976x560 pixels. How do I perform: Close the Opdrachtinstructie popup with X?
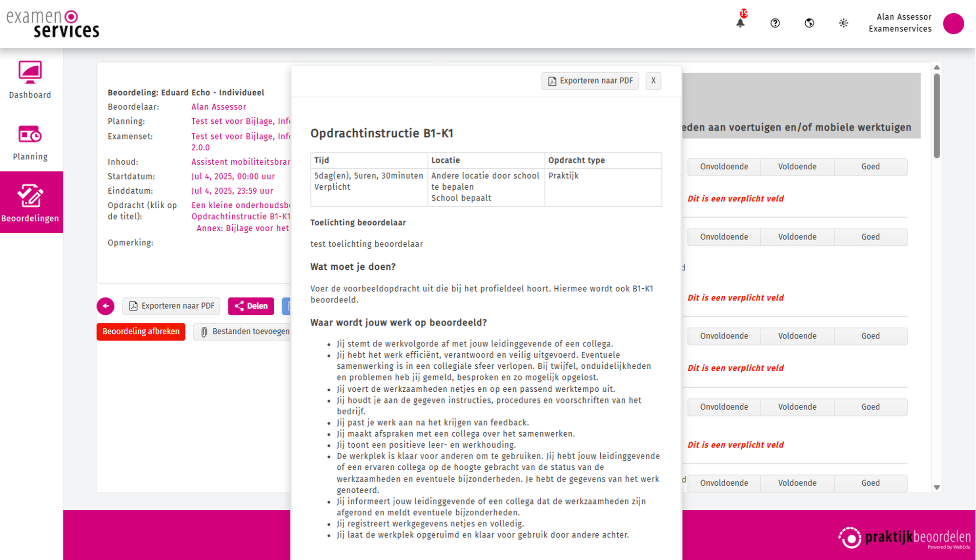(653, 81)
